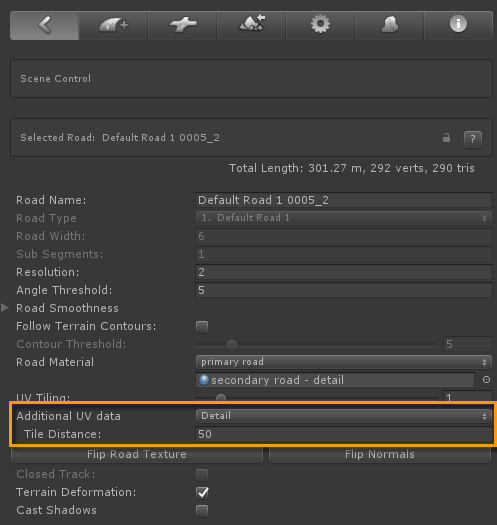Open the Road Material dropdown
Viewport: 497px width, 525px height.
pos(344,362)
